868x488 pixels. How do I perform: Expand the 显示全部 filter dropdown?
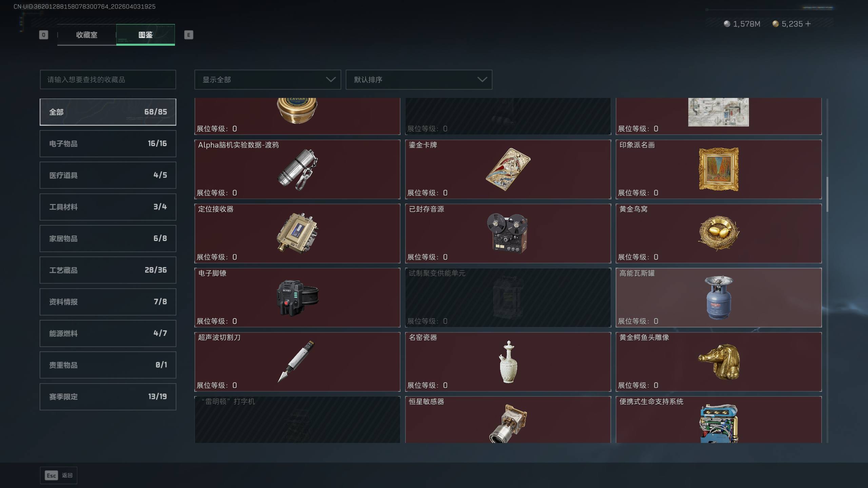click(x=268, y=80)
